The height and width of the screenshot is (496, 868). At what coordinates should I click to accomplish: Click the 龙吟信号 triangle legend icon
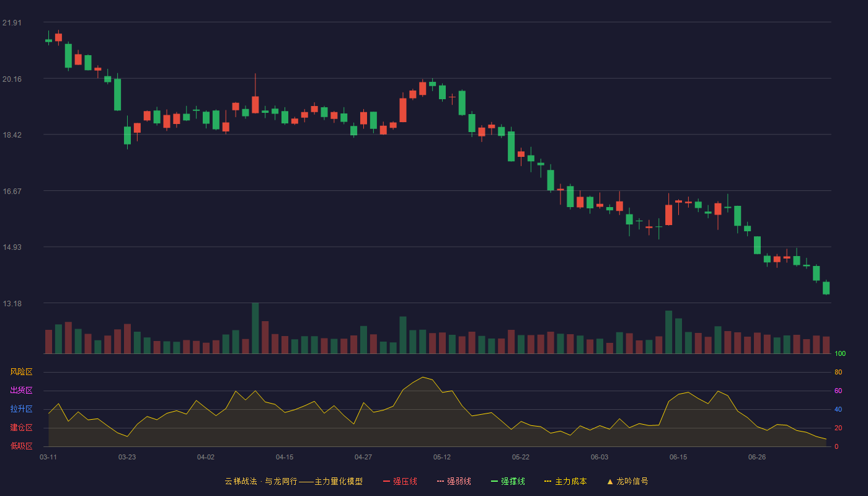point(610,481)
